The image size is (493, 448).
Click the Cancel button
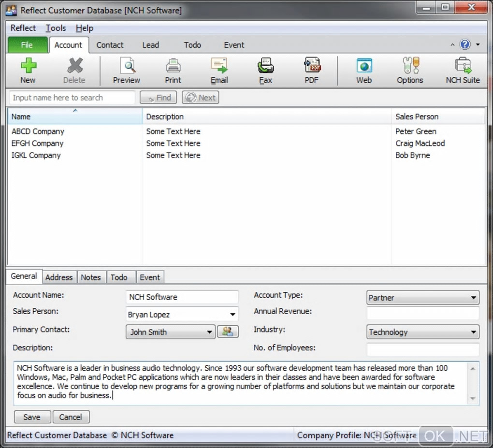point(71,417)
